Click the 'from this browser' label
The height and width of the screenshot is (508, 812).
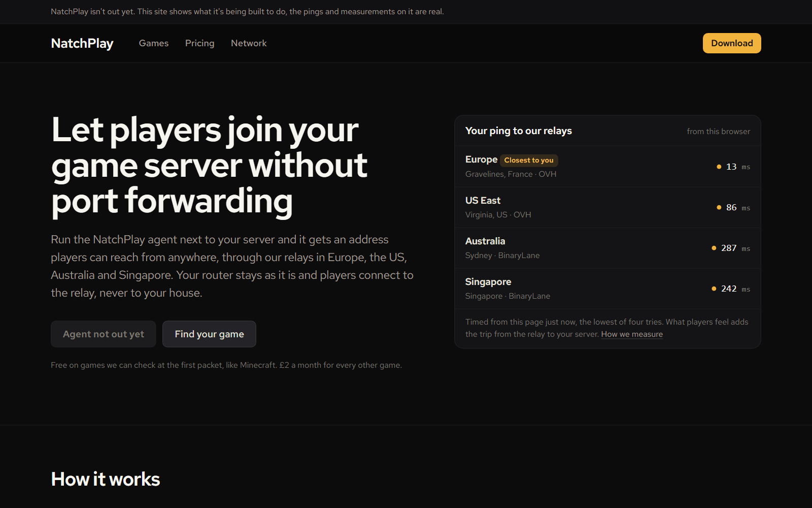[x=718, y=132]
